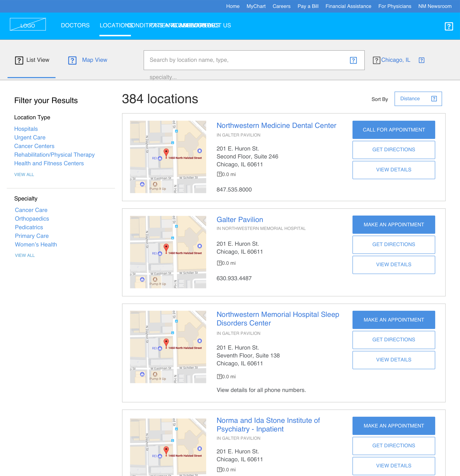Get directions to the Dental Center
This screenshot has height=476, width=460.
click(394, 150)
